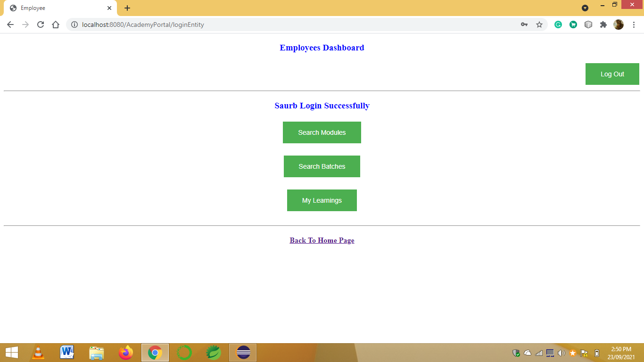
Task: Open Search Modules
Action: tap(322, 132)
